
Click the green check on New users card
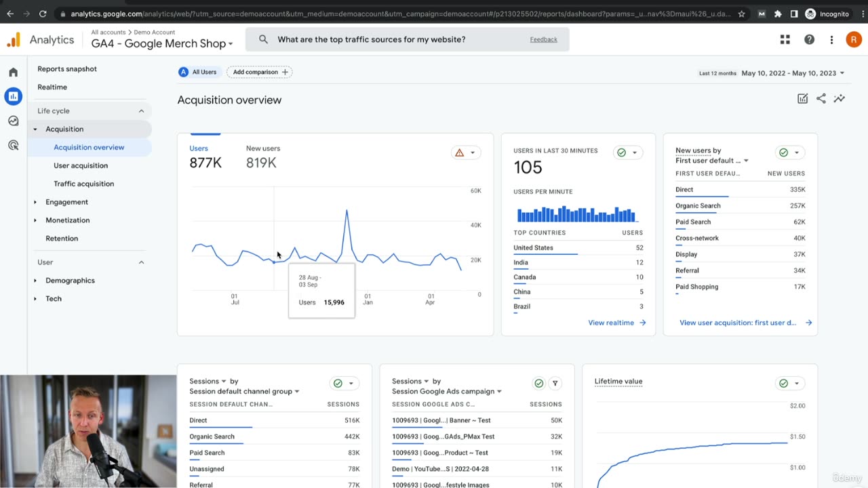click(x=783, y=152)
